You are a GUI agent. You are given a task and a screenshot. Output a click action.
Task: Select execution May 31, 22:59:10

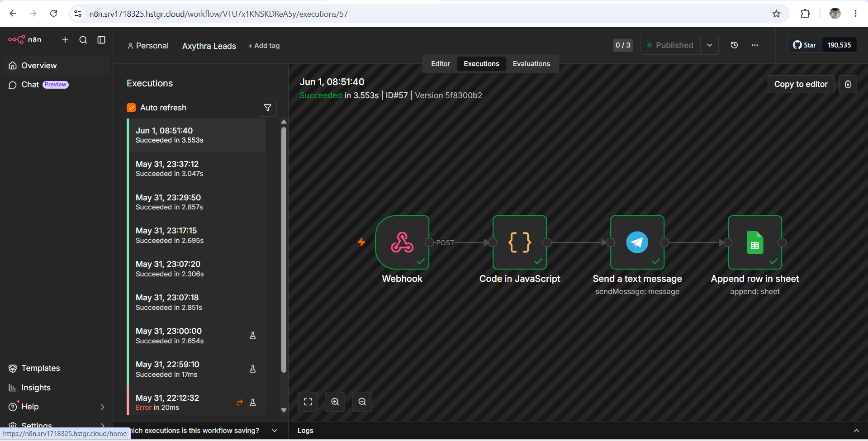(x=197, y=369)
